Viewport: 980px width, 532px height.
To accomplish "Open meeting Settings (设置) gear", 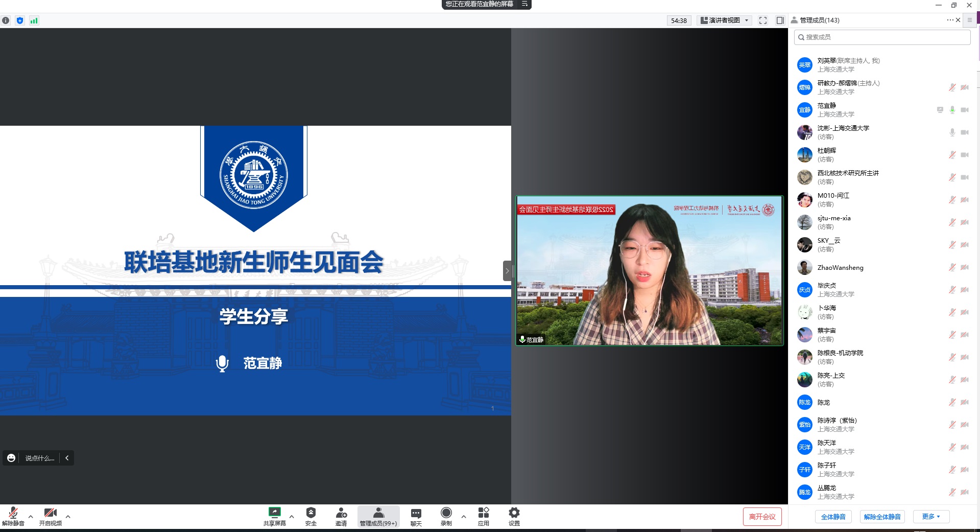I will tap(514, 516).
